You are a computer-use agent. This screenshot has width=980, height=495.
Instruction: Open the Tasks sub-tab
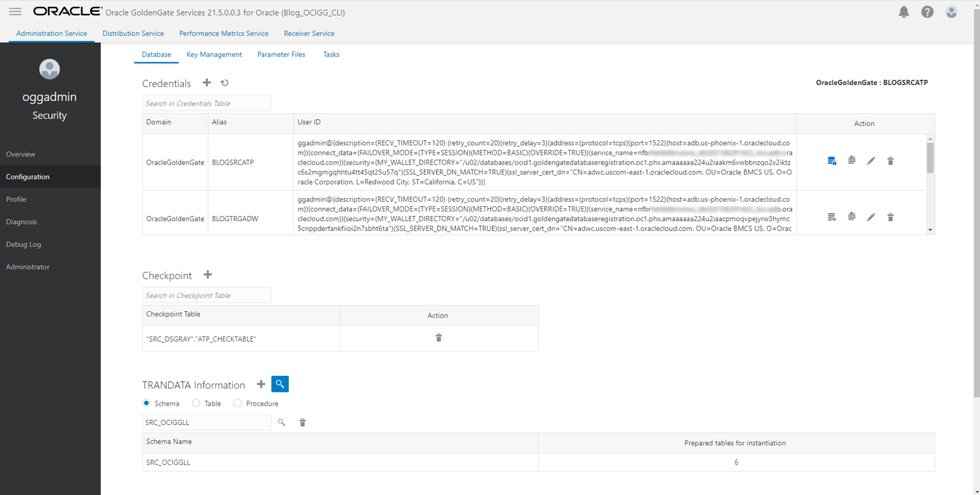331,55
